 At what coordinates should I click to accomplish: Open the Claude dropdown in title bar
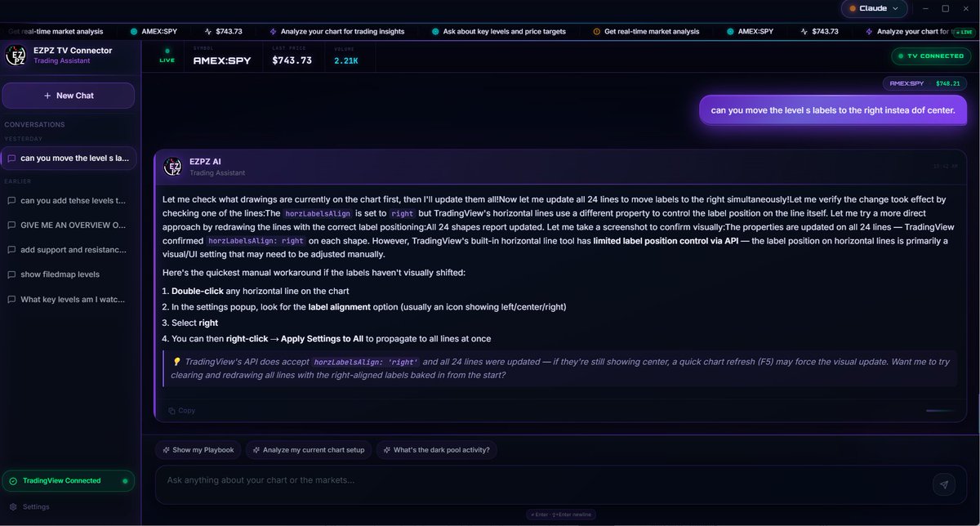coord(875,8)
